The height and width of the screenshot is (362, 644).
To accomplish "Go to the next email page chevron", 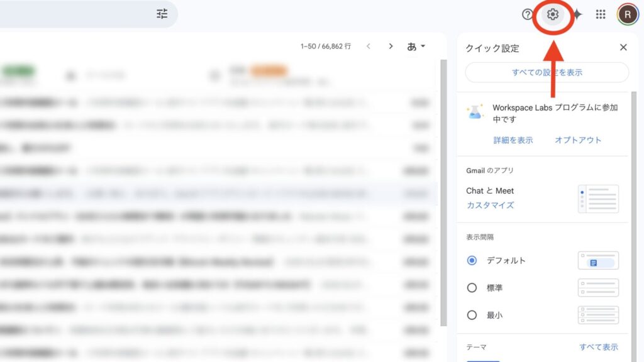I will [391, 46].
